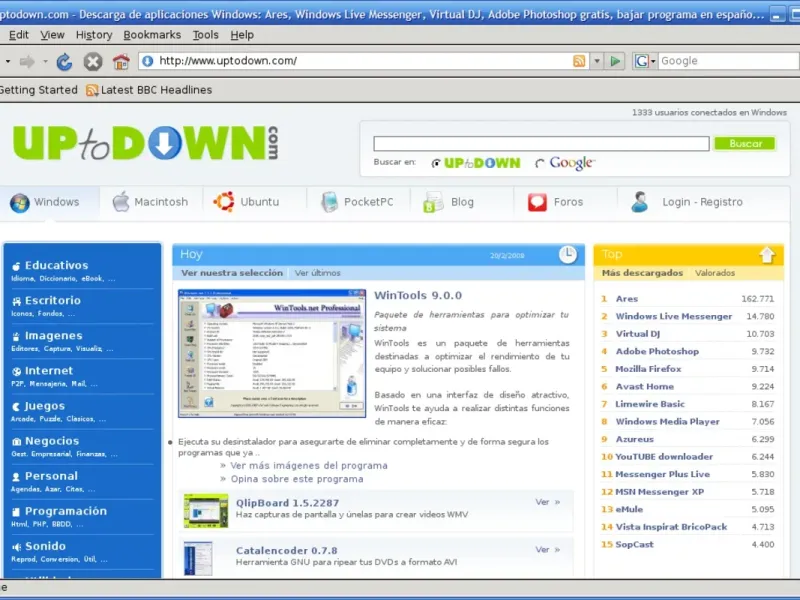Open the Escritorio category
Image resolution: width=800 pixels, height=600 pixels.
point(53,301)
